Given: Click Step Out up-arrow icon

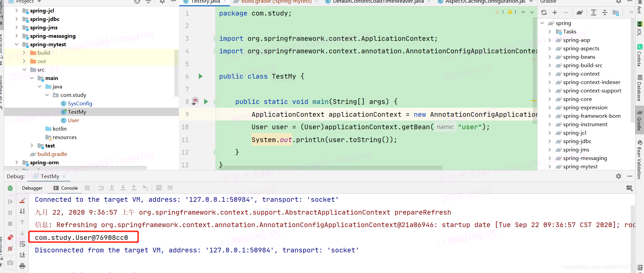Looking at the screenshot, I should [x=134, y=188].
